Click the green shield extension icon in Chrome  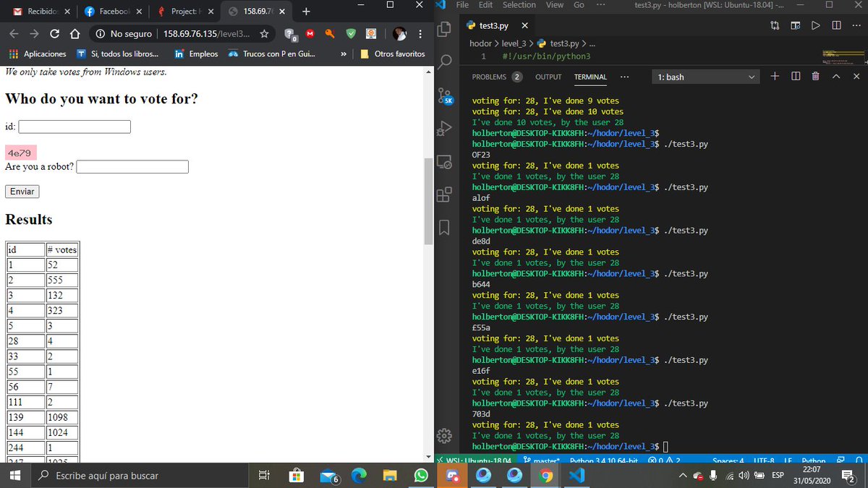click(351, 34)
